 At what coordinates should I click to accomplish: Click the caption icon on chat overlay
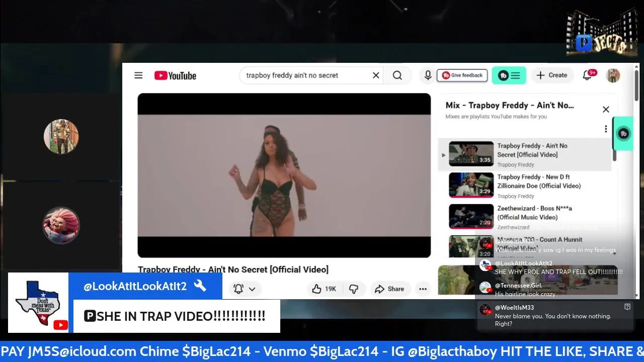click(627, 307)
